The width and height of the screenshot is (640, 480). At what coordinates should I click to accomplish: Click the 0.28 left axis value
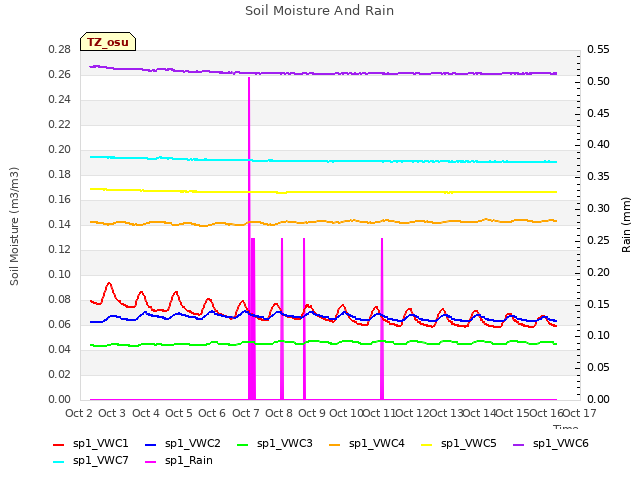tap(60, 49)
